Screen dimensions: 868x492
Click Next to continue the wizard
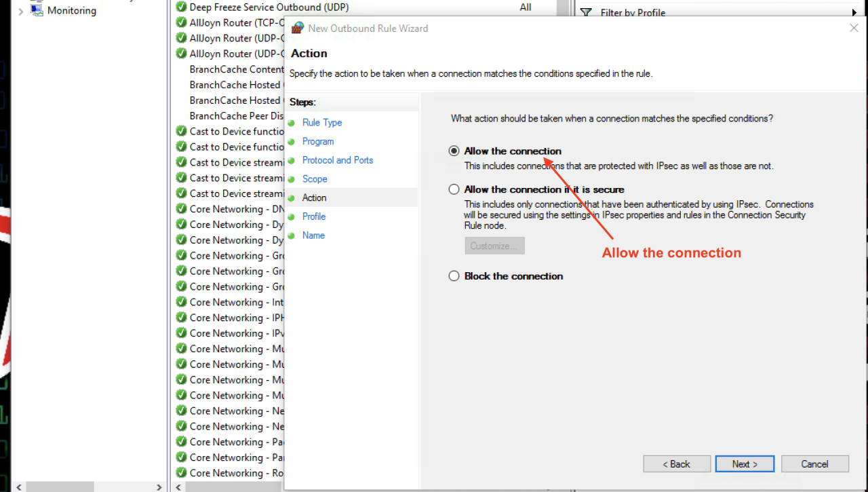coord(745,463)
